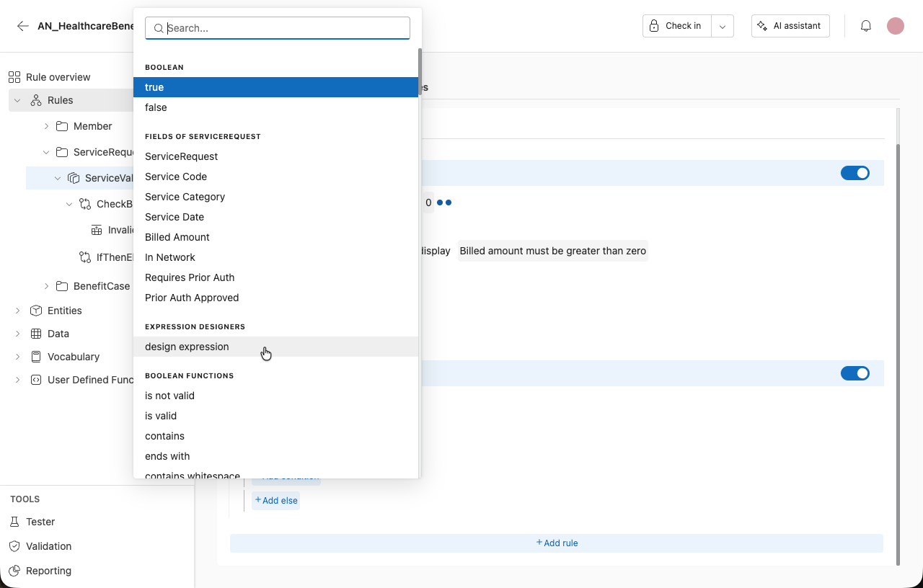The width and height of the screenshot is (923, 588).
Task: Click the Search input field
Action: 278,28
